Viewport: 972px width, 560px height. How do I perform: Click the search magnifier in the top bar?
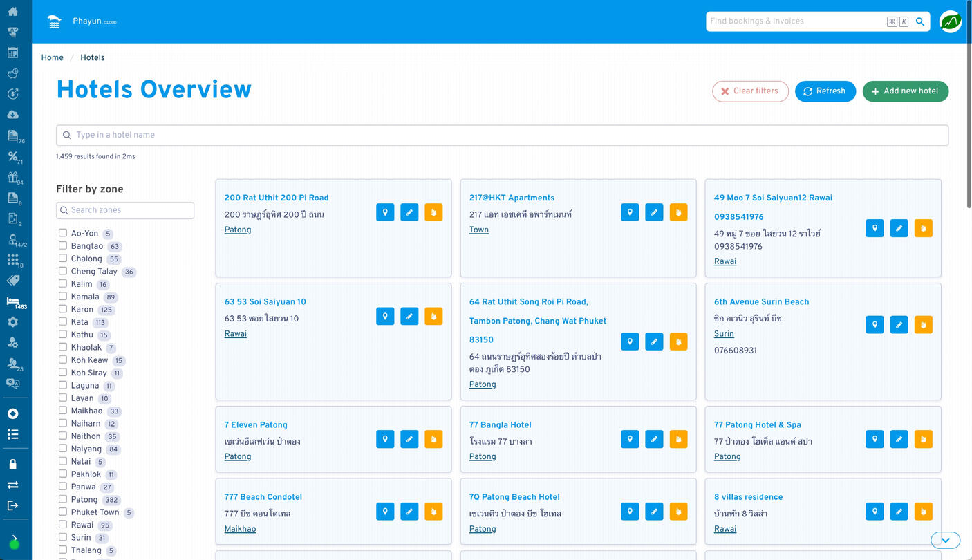(x=919, y=21)
